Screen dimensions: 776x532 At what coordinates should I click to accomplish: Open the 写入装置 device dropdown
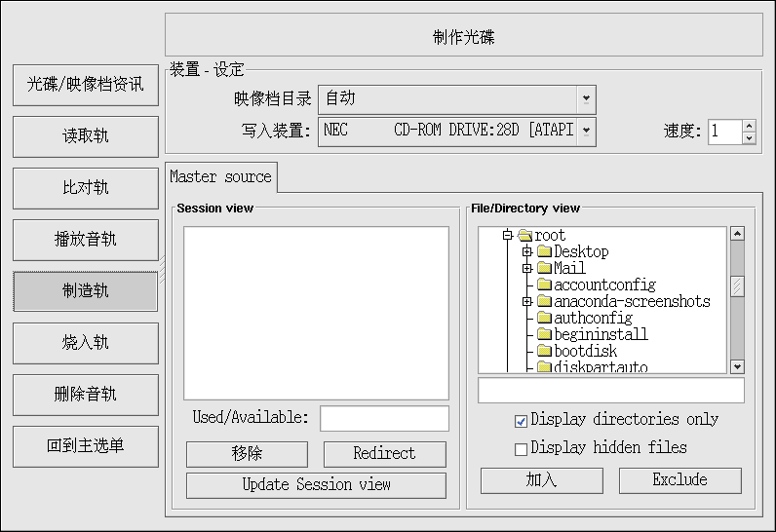pos(586,131)
